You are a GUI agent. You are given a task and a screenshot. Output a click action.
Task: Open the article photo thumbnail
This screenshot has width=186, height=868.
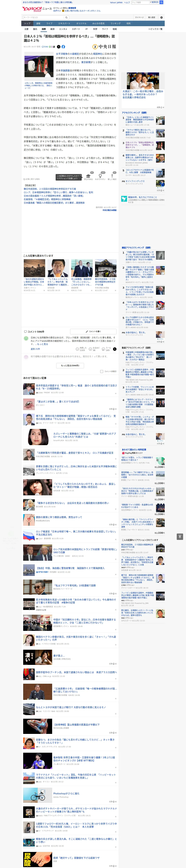click(x=39, y=67)
